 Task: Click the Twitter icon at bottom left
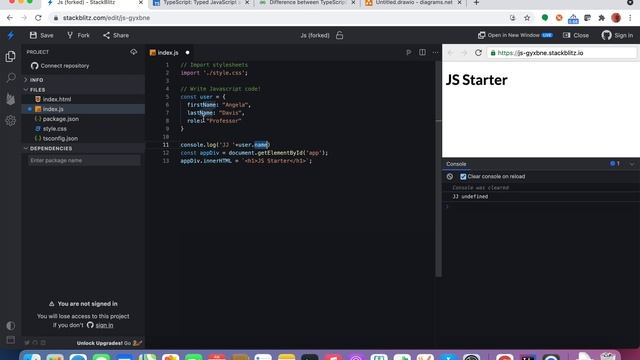[x=27, y=343]
